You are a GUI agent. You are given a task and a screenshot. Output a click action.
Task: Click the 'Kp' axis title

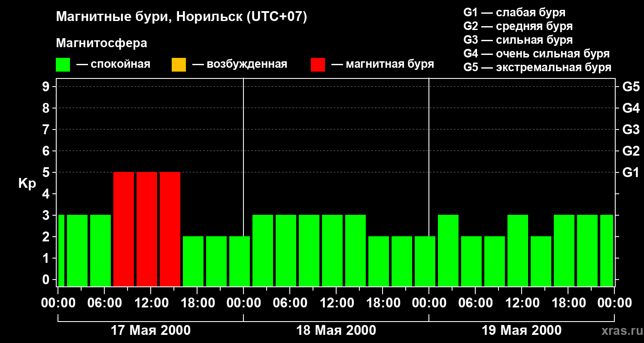point(27,184)
